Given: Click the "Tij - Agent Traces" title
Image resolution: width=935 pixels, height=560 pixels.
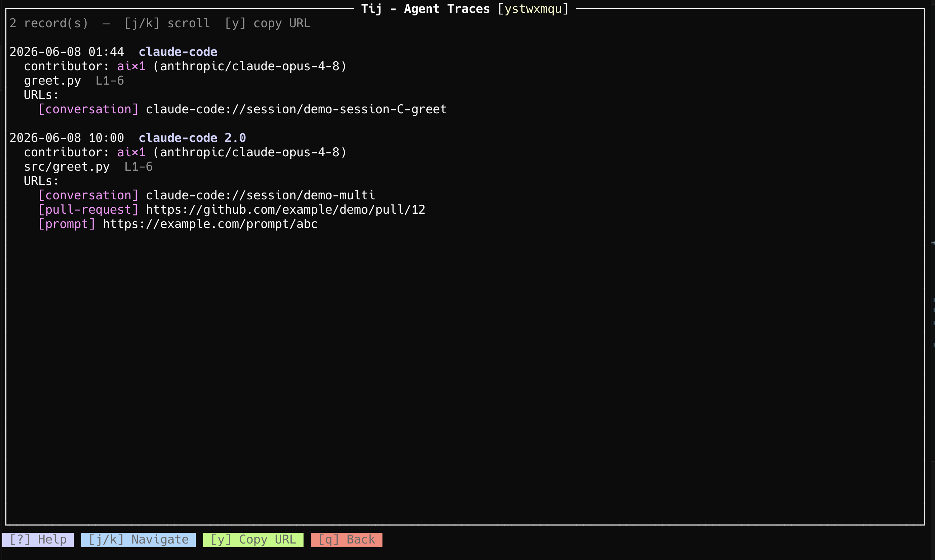Looking at the screenshot, I should click(x=425, y=9).
